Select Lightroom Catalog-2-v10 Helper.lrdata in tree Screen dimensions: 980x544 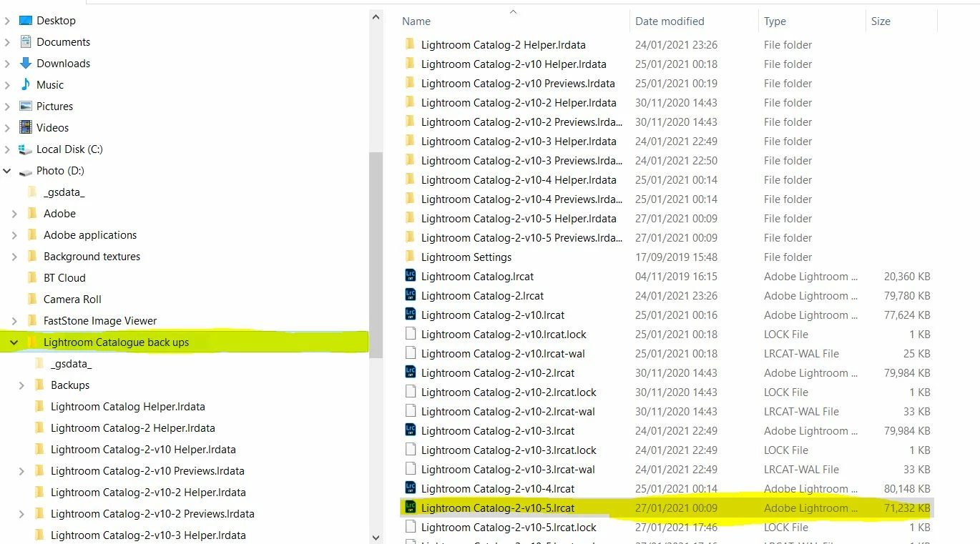pos(143,450)
